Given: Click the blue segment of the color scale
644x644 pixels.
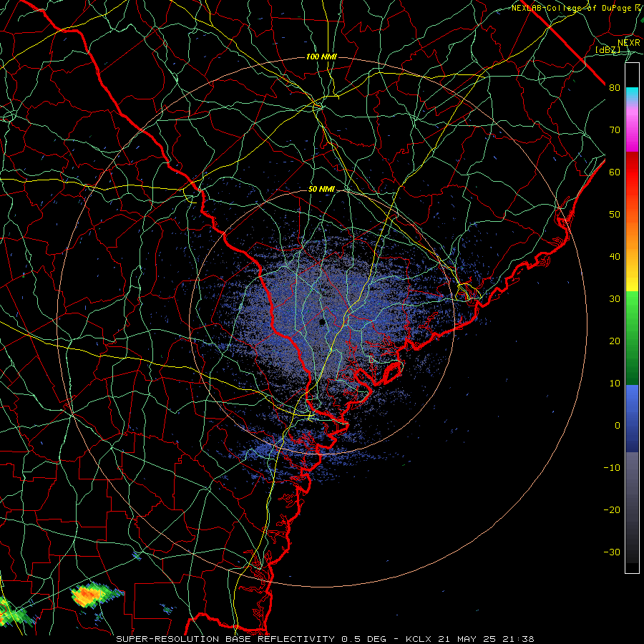Looking at the screenshot, I should pyautogui.click(x=632, y=418).
